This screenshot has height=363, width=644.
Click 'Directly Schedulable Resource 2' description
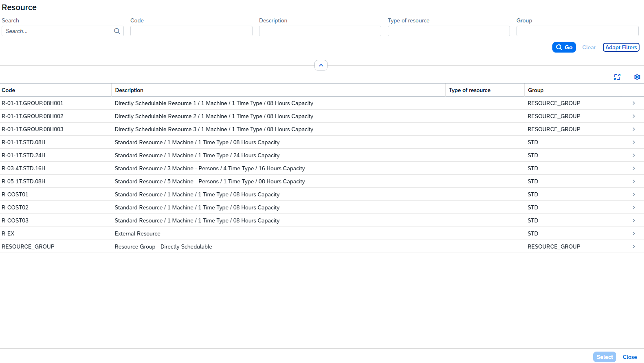(214, 116)
